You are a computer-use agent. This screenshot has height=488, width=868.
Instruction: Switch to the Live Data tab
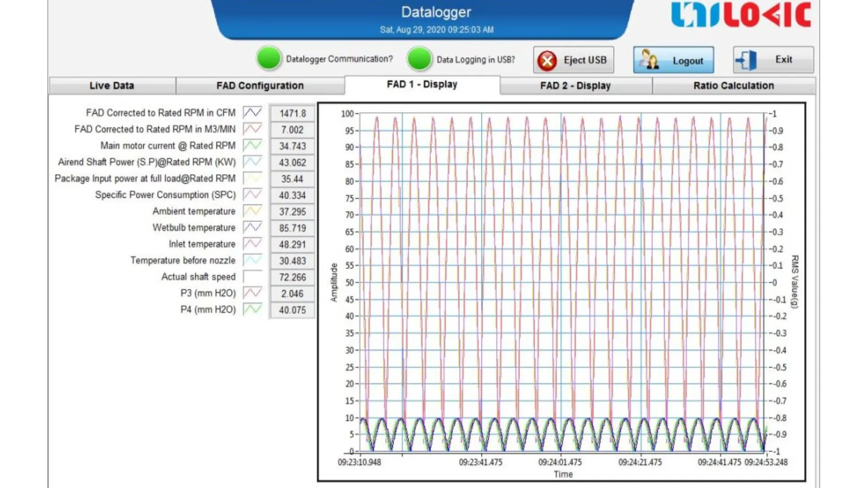[x=112, y=86]
